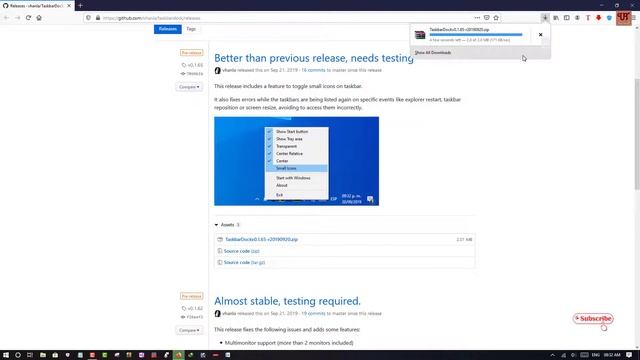
Task: Open Task View on the taskbar
Action: (x=30, y=355)
